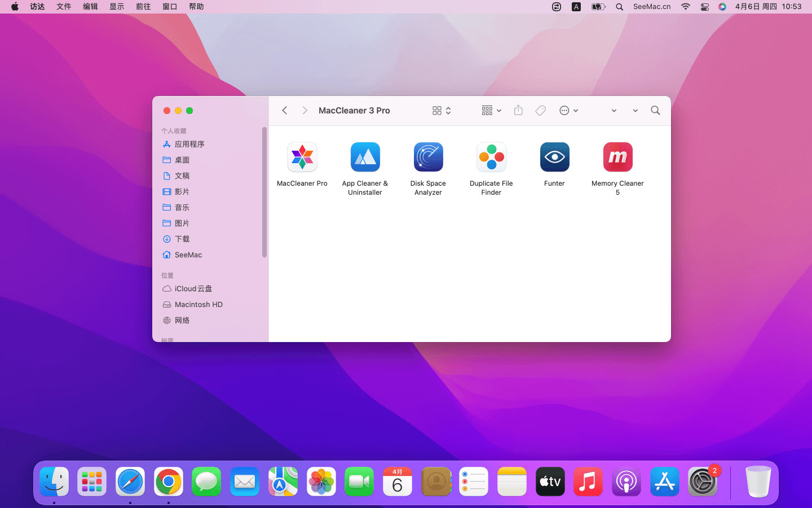The height and width of the screenshot is (508, 812).
Task: Open the ellipsis action menu in toolbar
Action: [568, 111]
